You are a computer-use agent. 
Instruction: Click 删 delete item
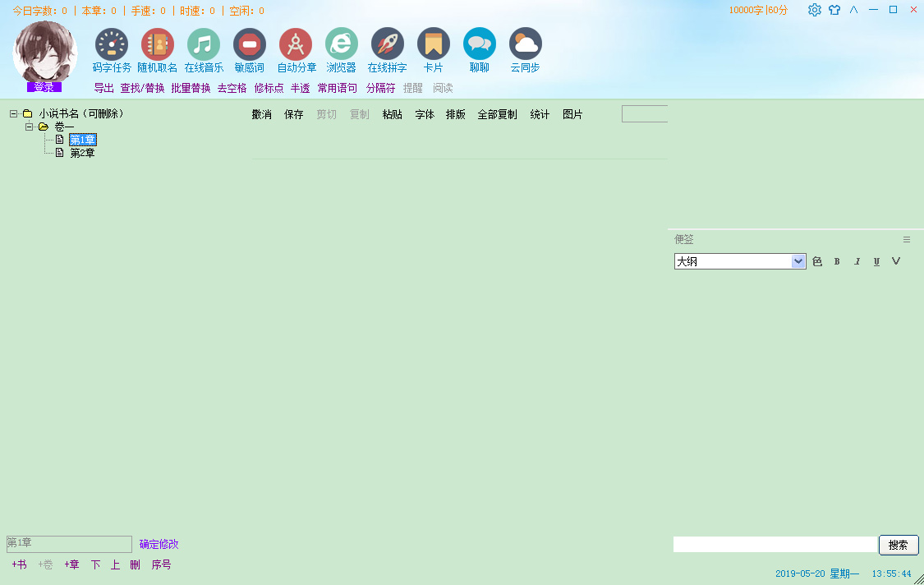(135, 564)
